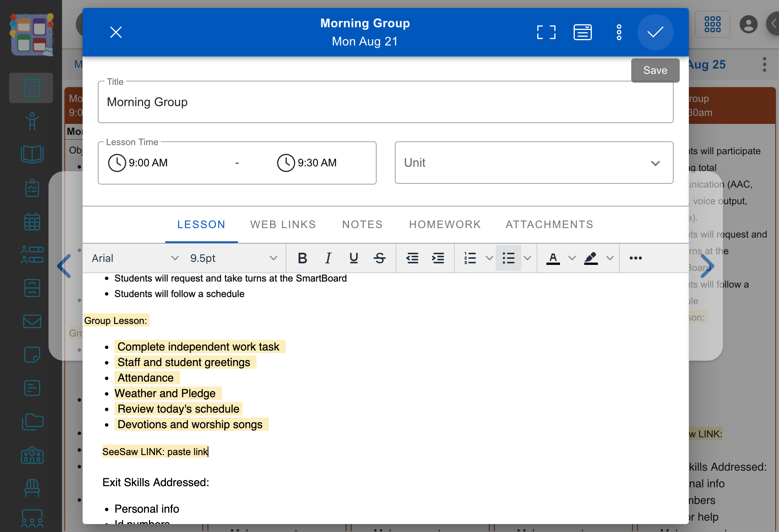Viewport: 779px width, 532px height.
Task: Open the envelope messages icon in sidebar
Action: click(32, 321)
